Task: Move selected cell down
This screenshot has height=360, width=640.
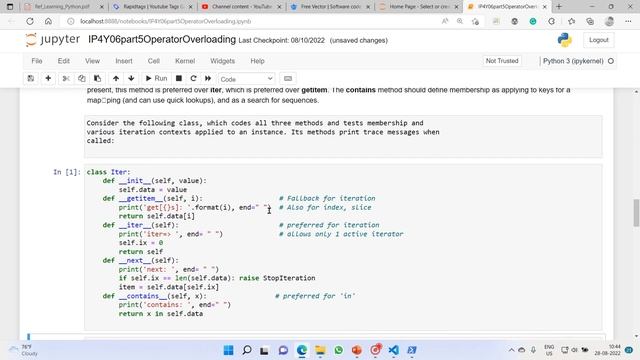Action: coord(131,78)
